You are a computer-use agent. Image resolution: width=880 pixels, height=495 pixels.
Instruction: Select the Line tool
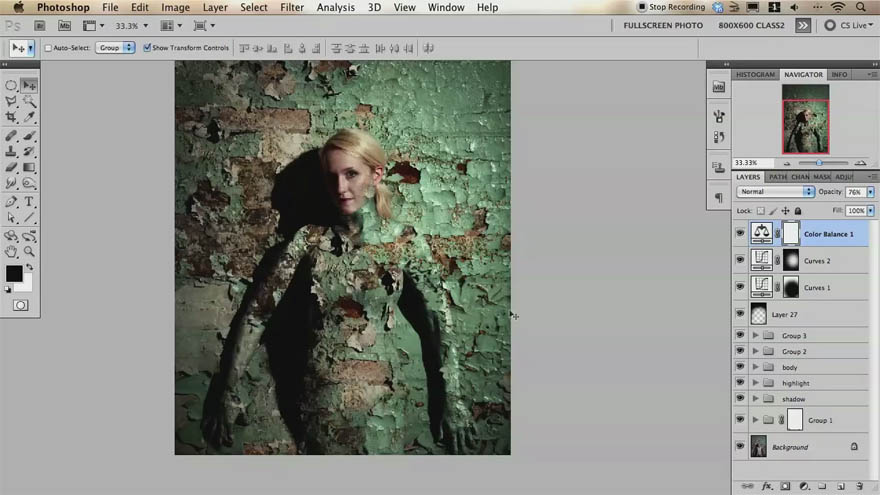coord(29,217)
